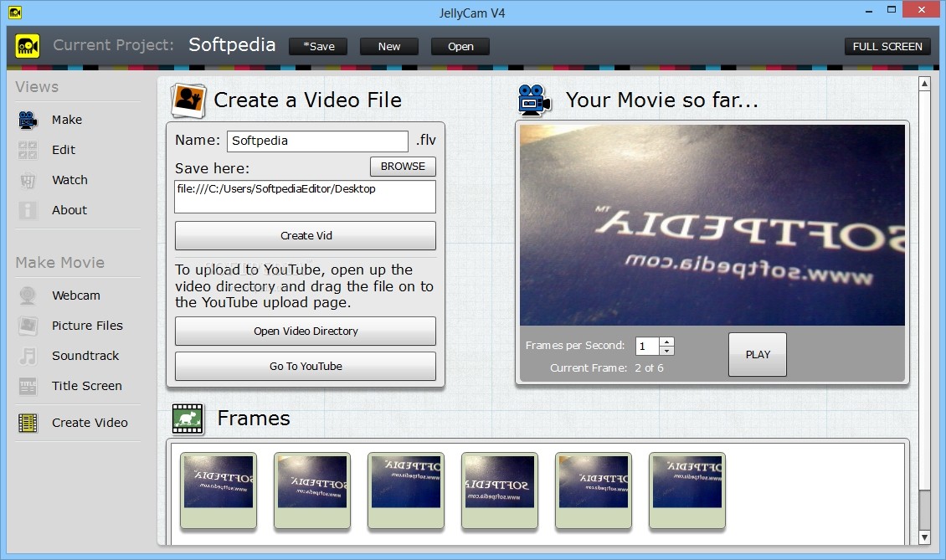The width and height of the screenshot is (946, 560).
Task: Click the Soundtrack music note icon
Action: tap(28, 356)
